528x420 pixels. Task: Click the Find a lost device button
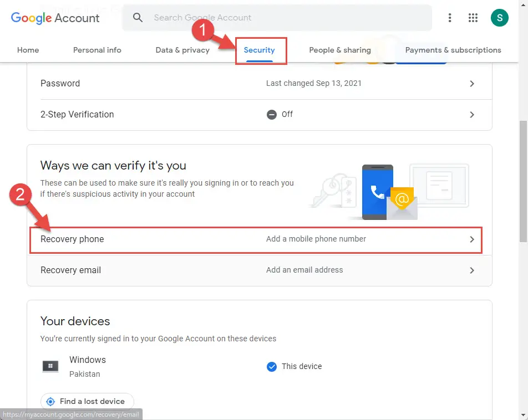[87, 402]
